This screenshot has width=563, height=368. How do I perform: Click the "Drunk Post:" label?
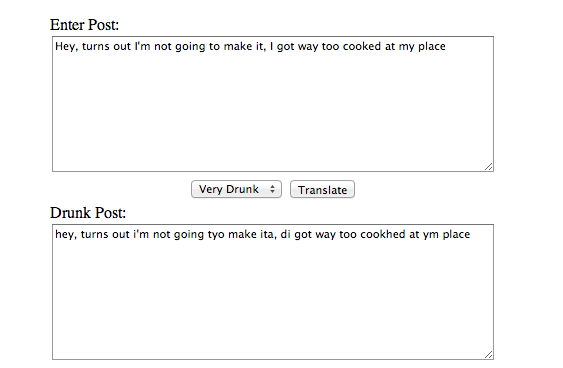pos(88,213)
